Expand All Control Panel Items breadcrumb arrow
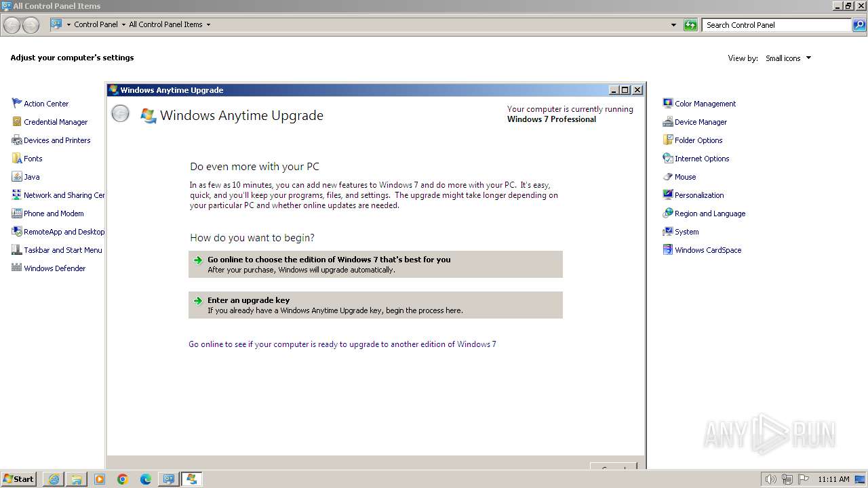 point(208,24)
